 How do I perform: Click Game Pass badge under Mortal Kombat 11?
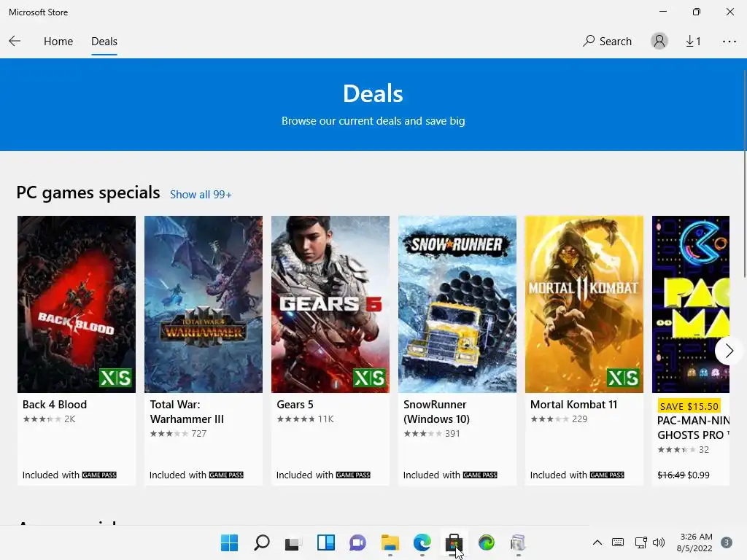click(x=607, y=475)
